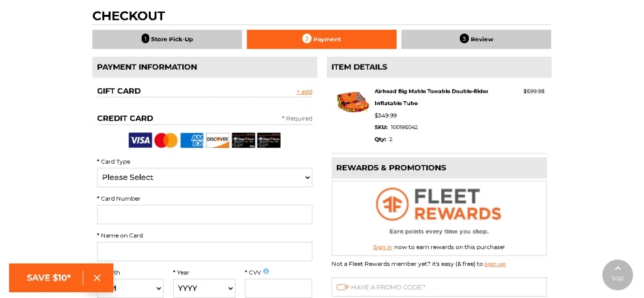Jump to the Review step tab
Image resolution: width=644 pixels, height=298 pixels.
coord(476,39)
